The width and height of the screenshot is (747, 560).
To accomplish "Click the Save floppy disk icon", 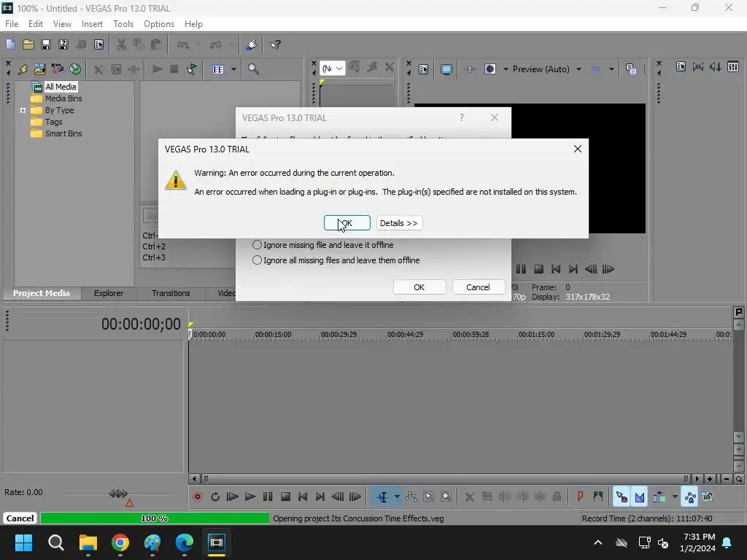I will (x=46, y=44).
